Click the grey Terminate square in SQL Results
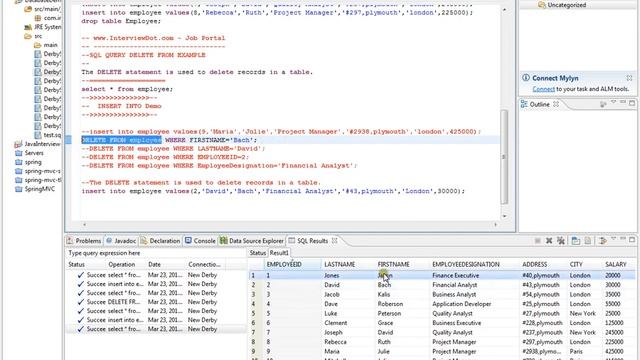 pyautogui.click(x=538, y=241)
